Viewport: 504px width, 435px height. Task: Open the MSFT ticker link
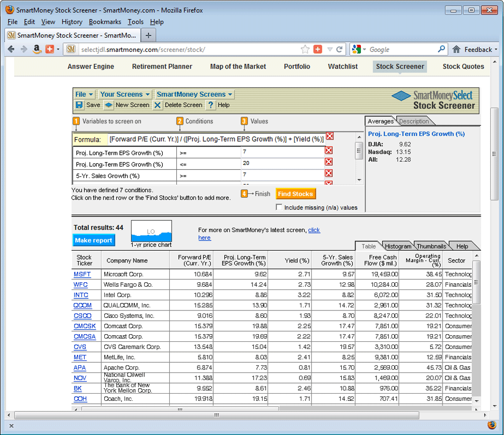click(x=82, y=274)
